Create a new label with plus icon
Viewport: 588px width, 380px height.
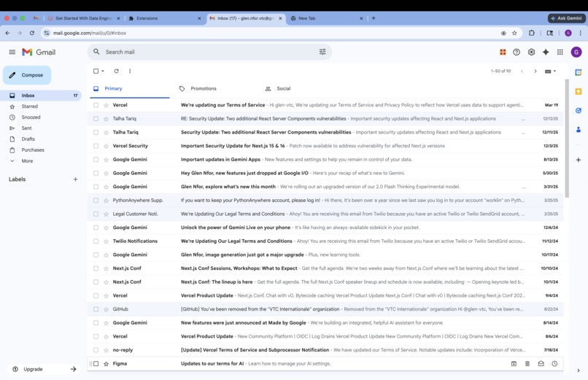(75, 179)
